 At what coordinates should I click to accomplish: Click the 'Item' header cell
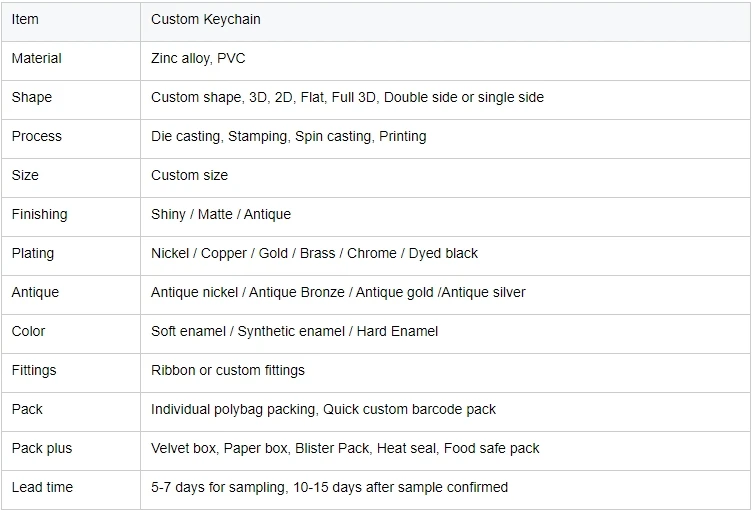coord(26,20)
